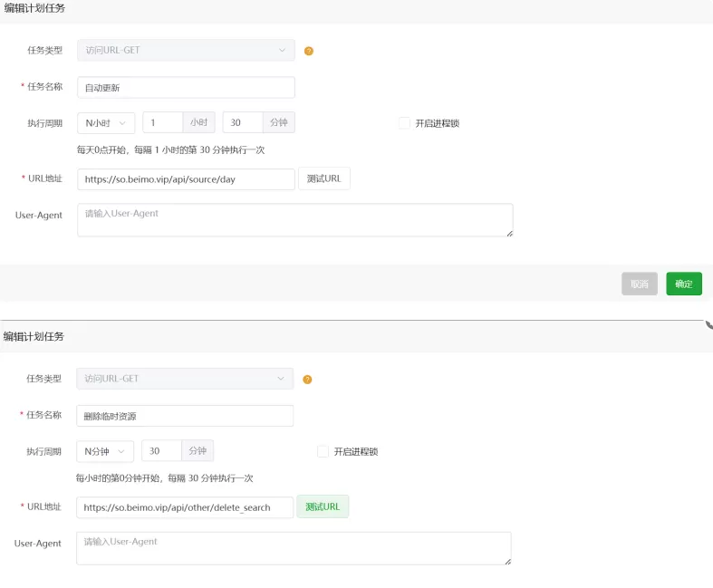Screen dimensions: 713x588
Task: Click the orange help icon beside top 任务类型
Action: click(x=309, y=51)
